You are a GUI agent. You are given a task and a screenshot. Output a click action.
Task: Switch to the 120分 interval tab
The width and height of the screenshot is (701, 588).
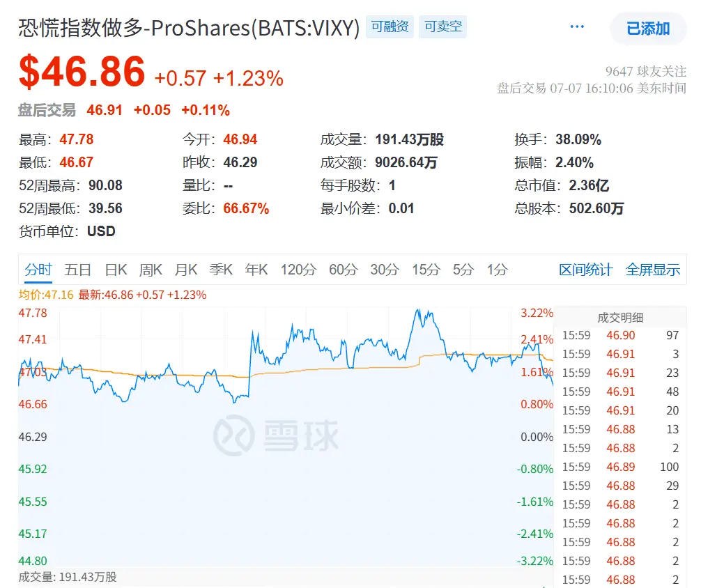pos(299,270)
